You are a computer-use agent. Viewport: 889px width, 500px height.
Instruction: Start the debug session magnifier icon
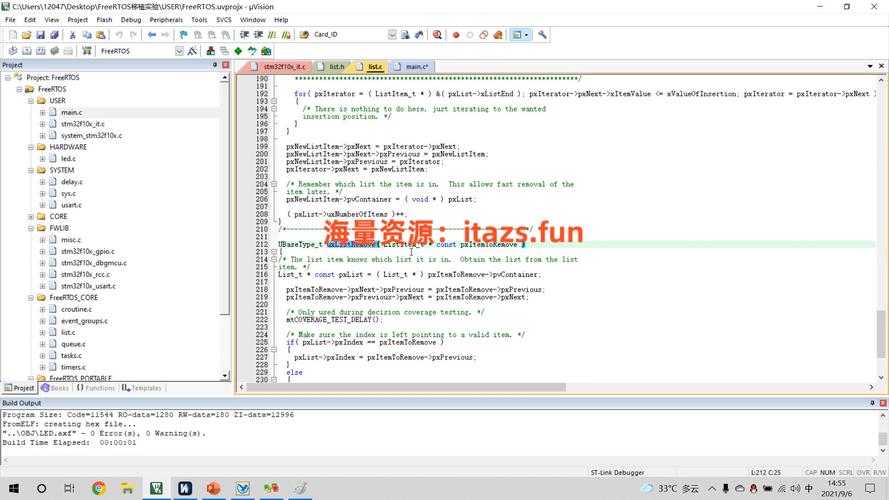tap(437, 35)
